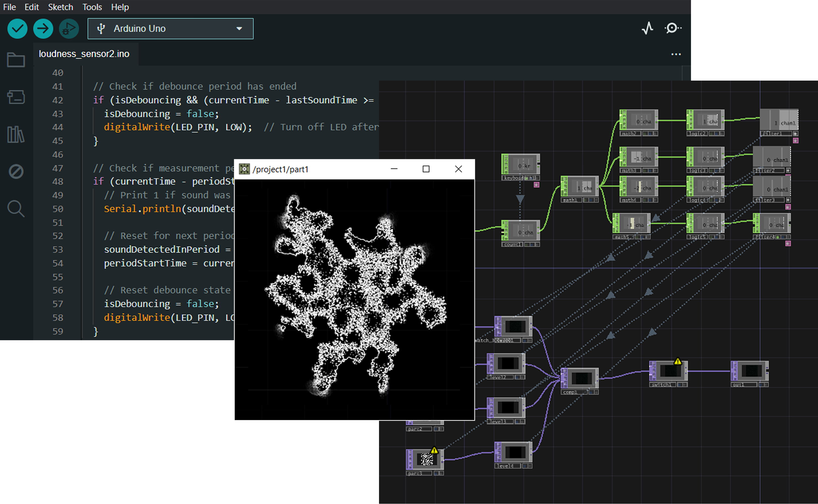Verify the sketch with the checkmark icon
The width and height of the screenshot is (818, 504).
pos(17,29)
